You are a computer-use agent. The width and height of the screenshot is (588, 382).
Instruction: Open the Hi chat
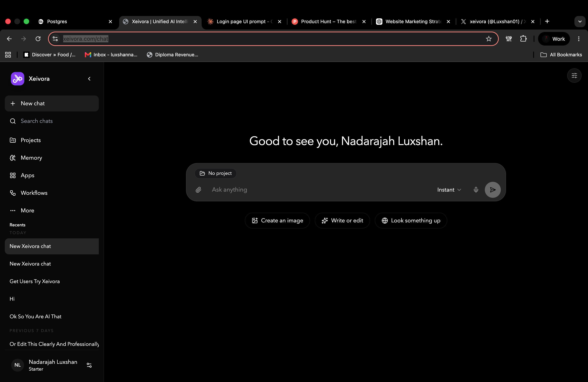(52, 299)
